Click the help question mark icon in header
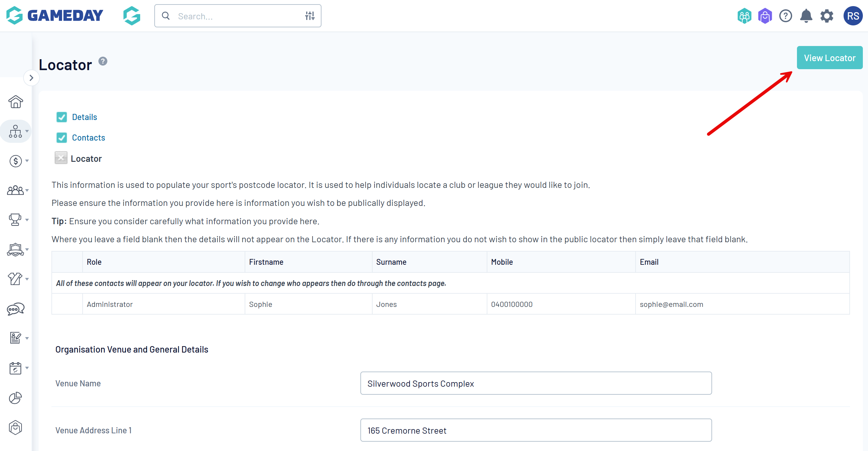The width and height of the screenshot is (868, 451). click(x=785, y=16)
